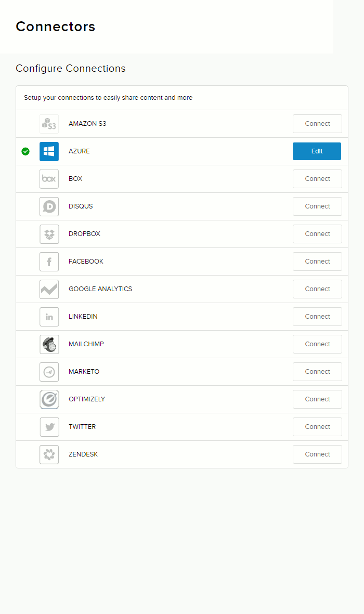Click the Facebook connector icon

pos(49,262)
